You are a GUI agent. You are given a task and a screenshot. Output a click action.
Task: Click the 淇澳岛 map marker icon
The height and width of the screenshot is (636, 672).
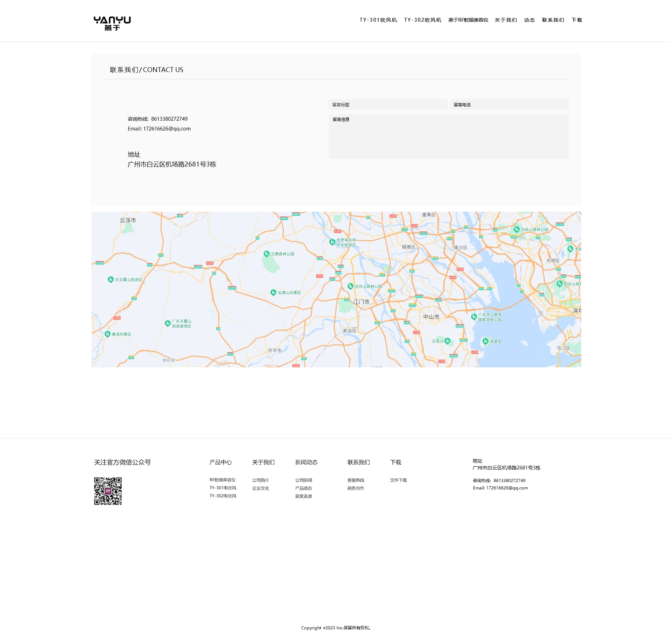pyautogui.click(x=485, y=341)
